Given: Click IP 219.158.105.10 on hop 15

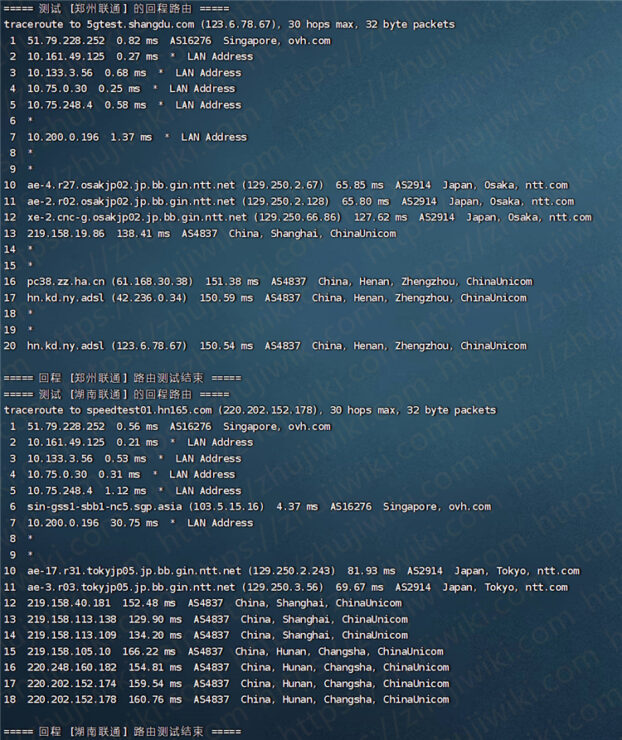Looking at the screenshot, I should point(68,652).
